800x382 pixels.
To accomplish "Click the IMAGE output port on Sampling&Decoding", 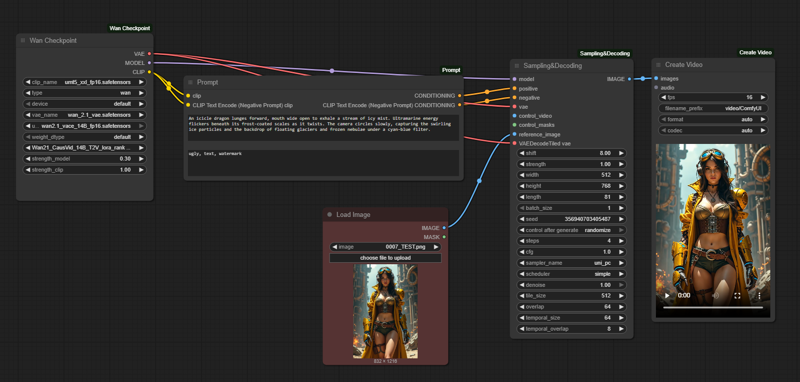I will 629,79.
